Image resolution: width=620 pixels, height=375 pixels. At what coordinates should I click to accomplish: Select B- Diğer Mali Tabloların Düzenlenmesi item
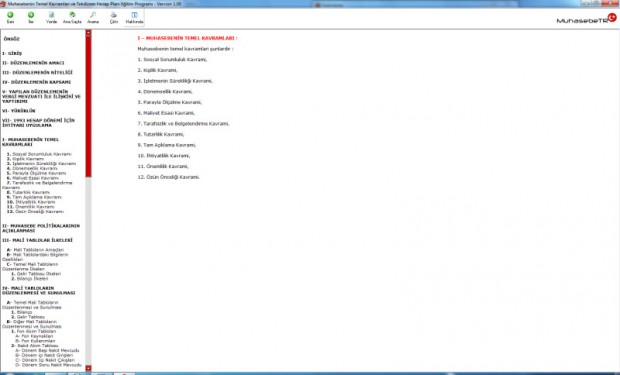[32, 324]
